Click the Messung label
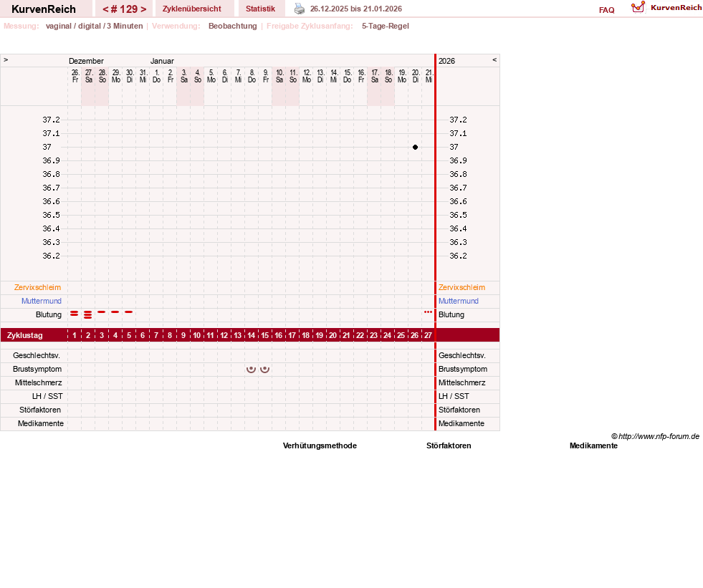Screen dimensions: 703x588 click(21, 26)
